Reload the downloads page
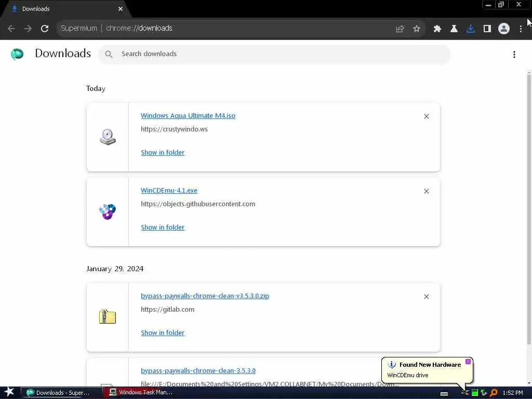Screen dimensions: 532x399 pyautogui.click(x=45, y=29)
